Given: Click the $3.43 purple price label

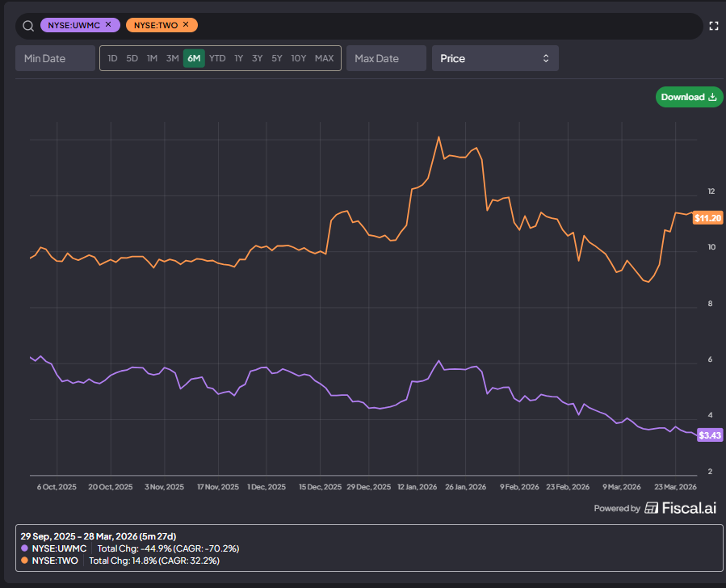Looking at the screenshot, I should (710, 435).
